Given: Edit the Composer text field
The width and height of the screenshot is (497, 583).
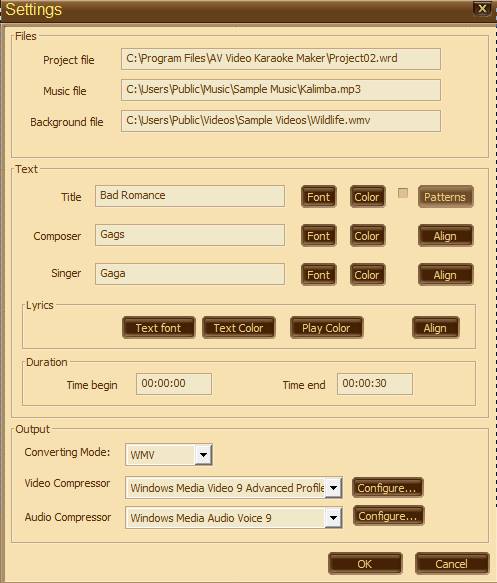Looking at the screenshot, I should pyautogui.click(x=190, y=235).
